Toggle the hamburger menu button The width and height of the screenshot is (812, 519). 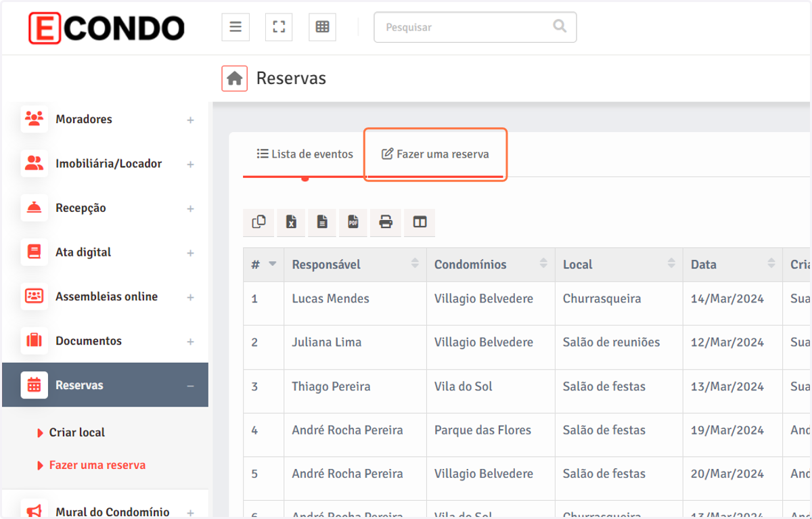tap(235, 27)
